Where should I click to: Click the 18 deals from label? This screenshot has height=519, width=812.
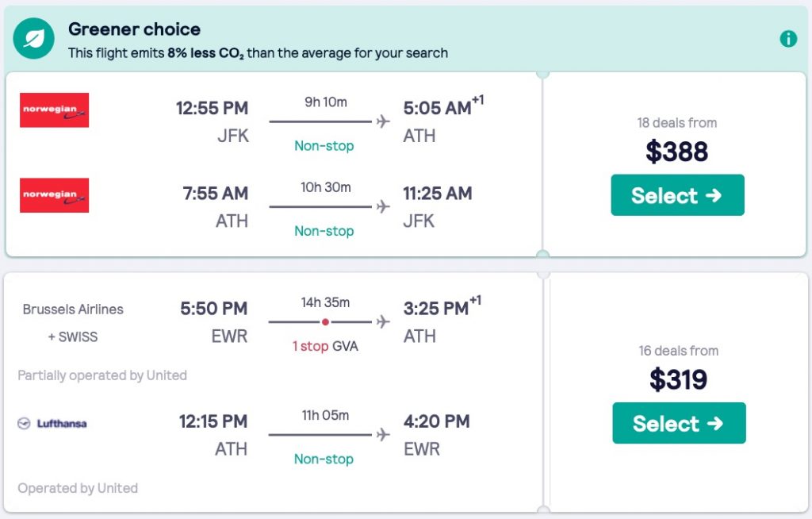click(676, 123)
